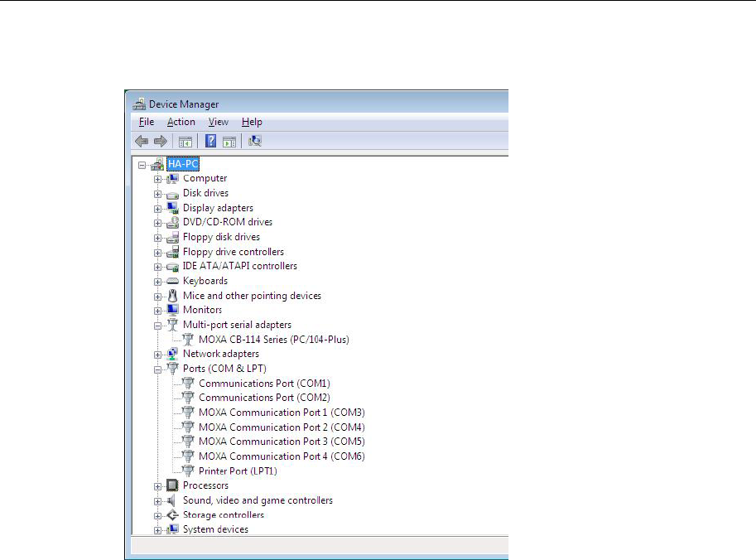Screen dimensions: 756x560
Task: Select the Computer tree label
Action: click(x=205, y=178)
